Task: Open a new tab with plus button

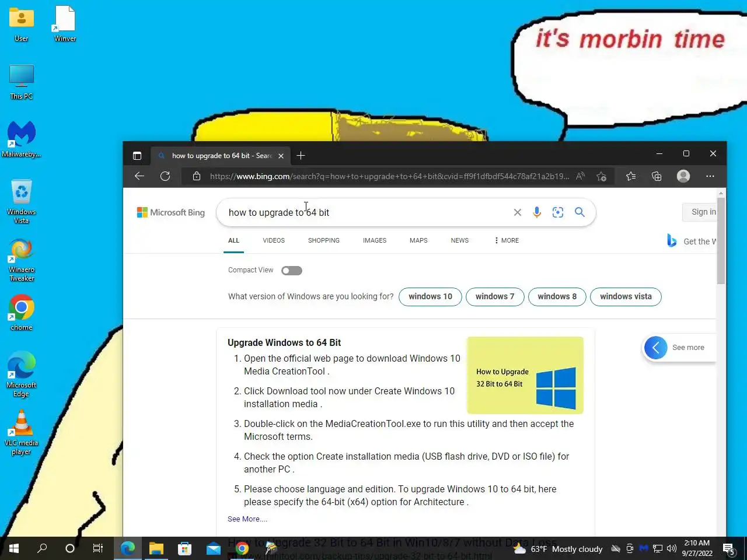Action: [x=301, y=155]
